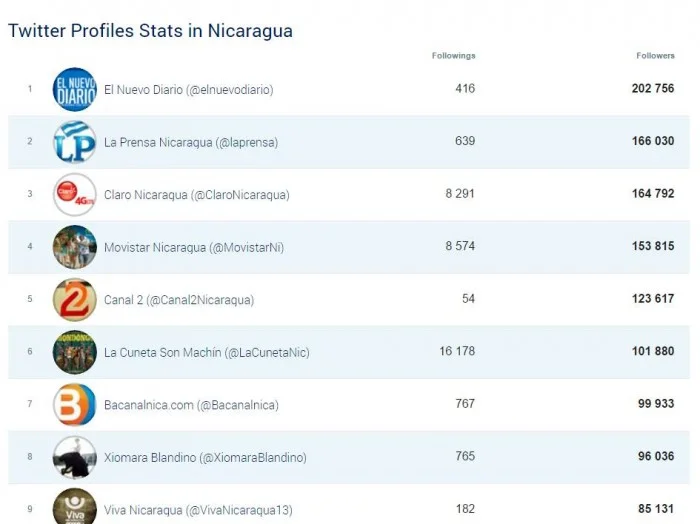Image resolution: width=700 pixels, height=524 pixels.
Task: Select followers value 85 131
Action: (x=656, y=509)
